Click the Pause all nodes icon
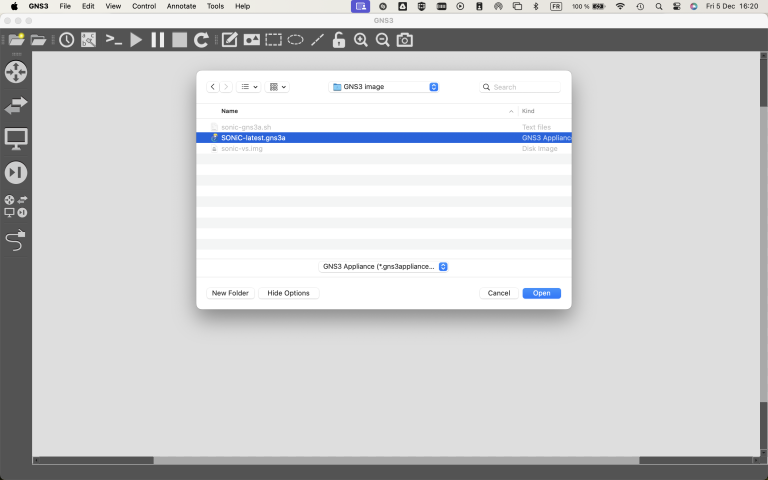The image size is (768, 480). (158, 40)
